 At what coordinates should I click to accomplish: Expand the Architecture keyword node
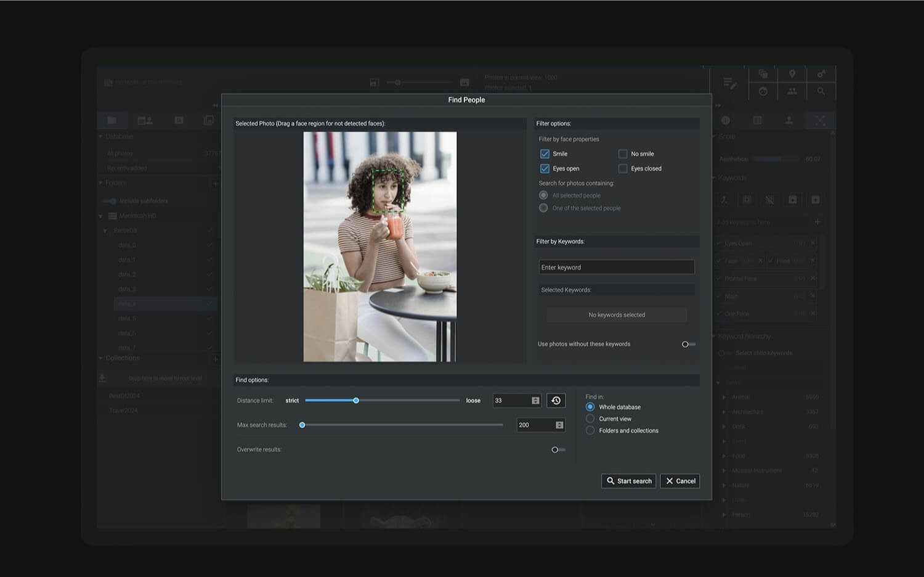tap(724, 412)
